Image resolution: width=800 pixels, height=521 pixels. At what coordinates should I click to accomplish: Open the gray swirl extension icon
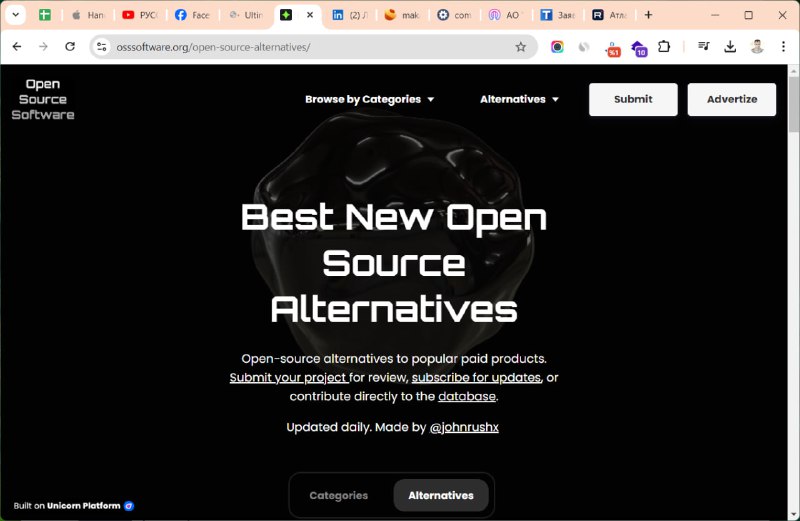pyautogui.click(x=584, y=47)
